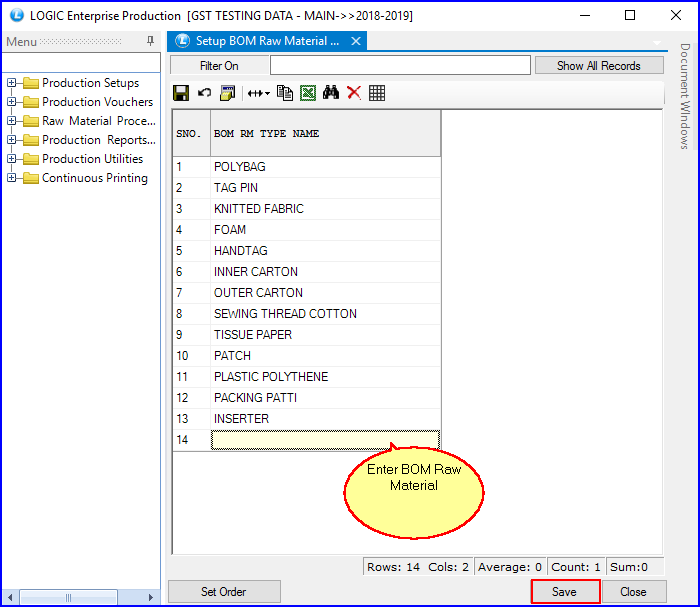Screen dimensions: 700x607
Task: Select the OUTER CARTON cell
Action: tap(325, 293)
